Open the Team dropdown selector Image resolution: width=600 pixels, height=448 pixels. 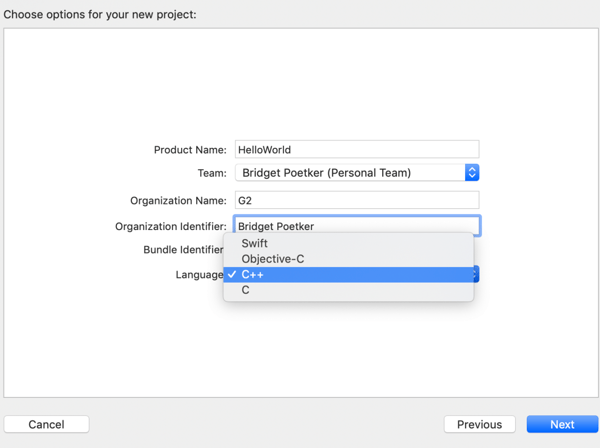pyautogui.click(x=357, y=173)
